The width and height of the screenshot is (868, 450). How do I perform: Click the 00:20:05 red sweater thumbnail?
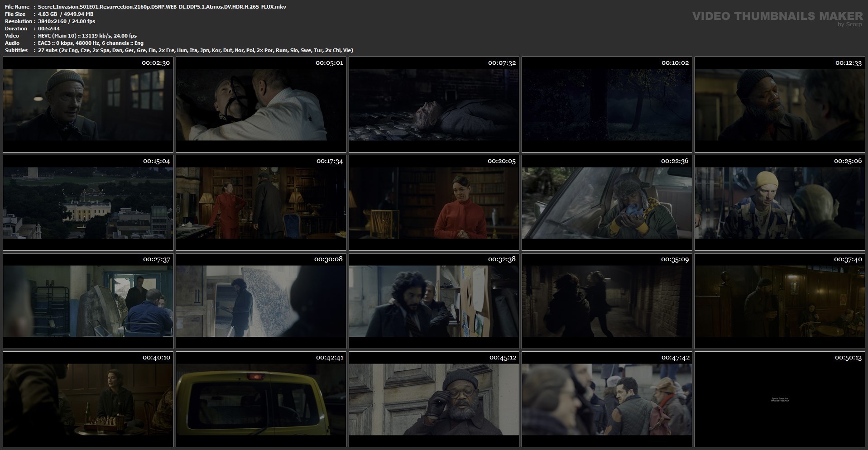pos(434,203)
